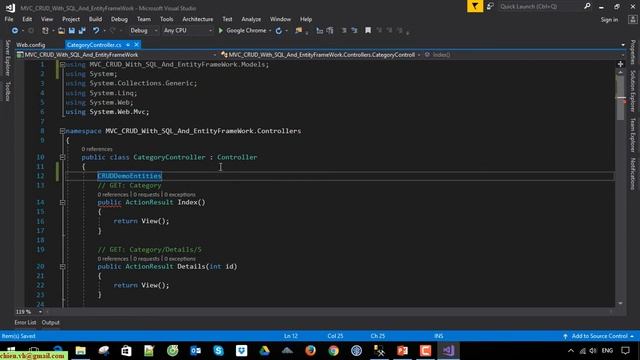Screen dimensions: 640x360
Task: Open Google Drive from the taskbar
Action: tap(264, 351)
